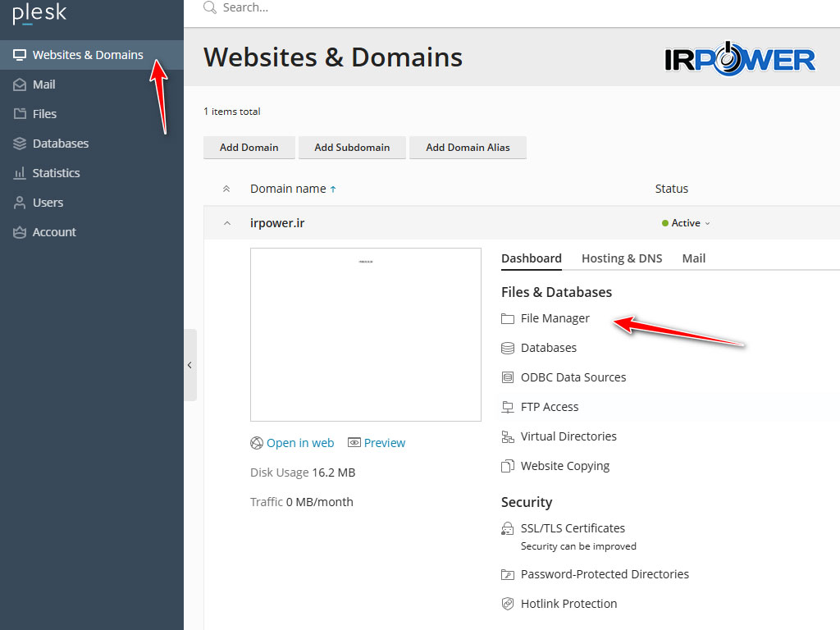Click the Password-Protected Directories icon

508,574
